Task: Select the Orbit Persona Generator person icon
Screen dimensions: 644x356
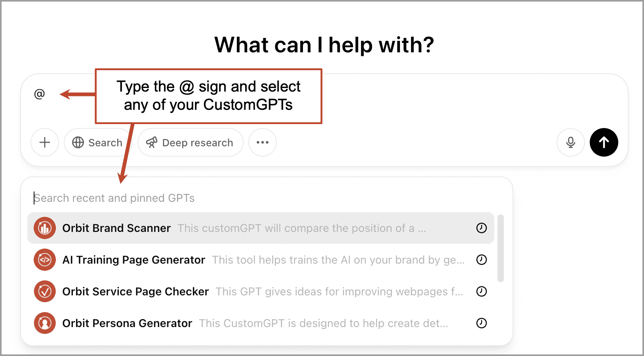Action: point(45,323)
